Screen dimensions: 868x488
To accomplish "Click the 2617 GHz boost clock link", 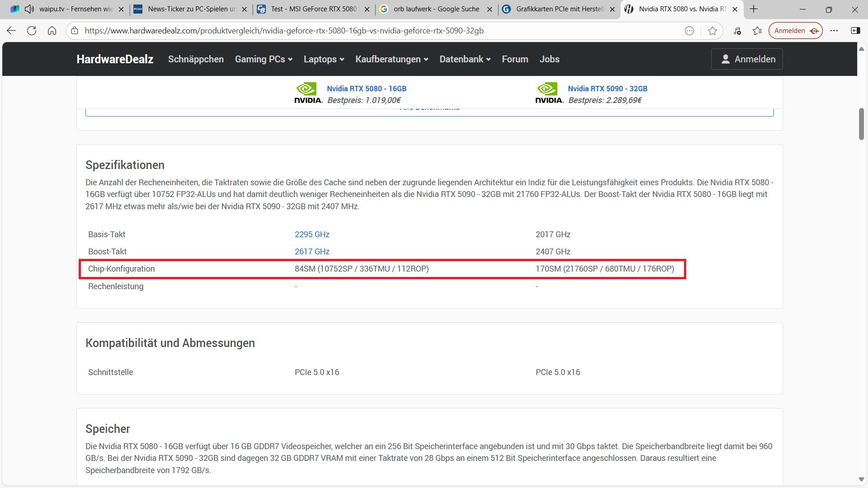I will 312,252.
